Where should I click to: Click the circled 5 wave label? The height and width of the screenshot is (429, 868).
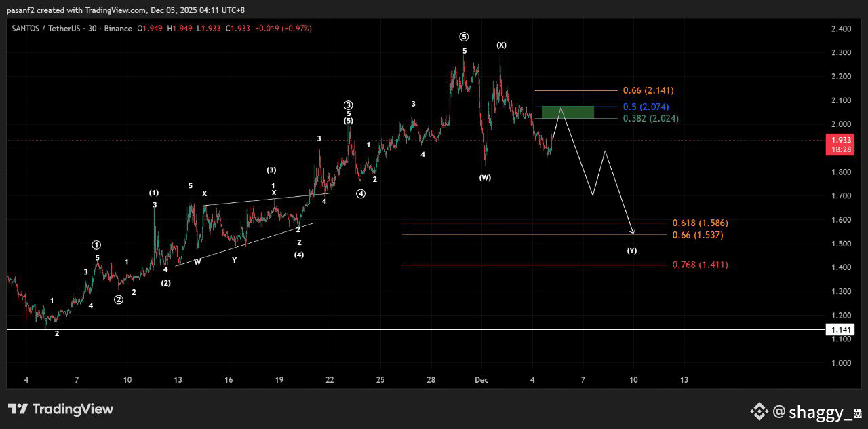pyautogui.click(x=465, y=37)
